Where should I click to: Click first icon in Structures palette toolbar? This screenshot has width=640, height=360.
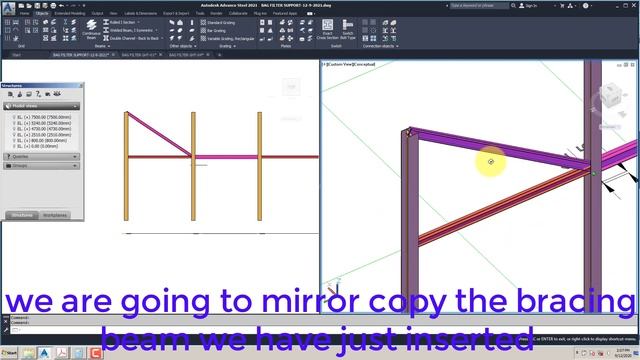point(10,94)
